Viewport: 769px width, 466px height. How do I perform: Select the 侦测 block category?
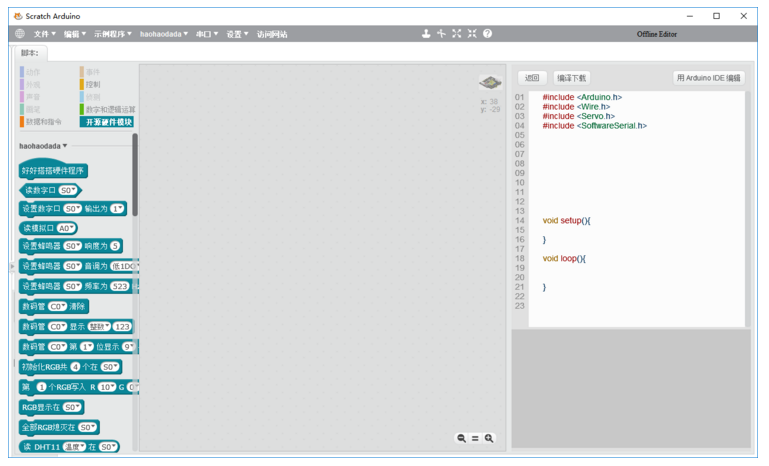90,97
